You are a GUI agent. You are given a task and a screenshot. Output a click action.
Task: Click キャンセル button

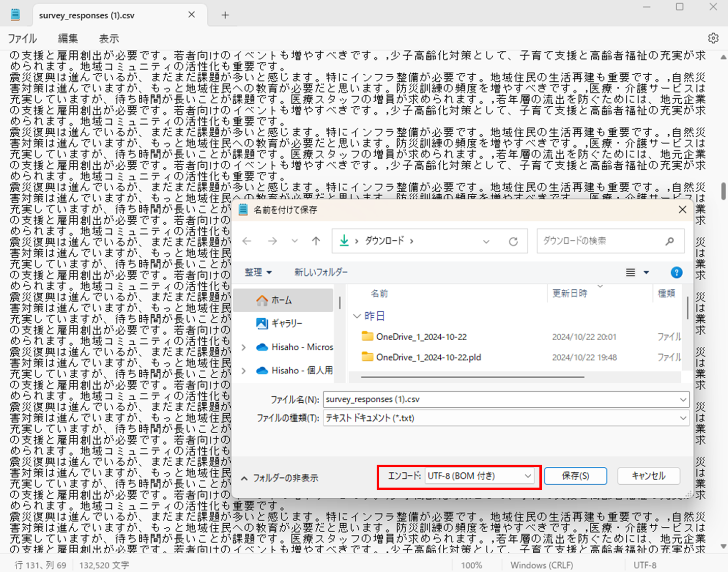649,476
